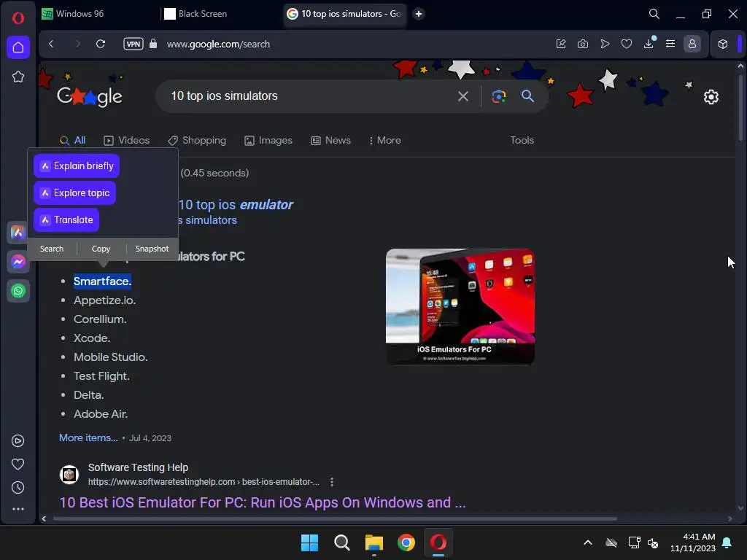Switch to News results
Image resolution: width=747 pixels, height=560 pixels.
(330, 141)
